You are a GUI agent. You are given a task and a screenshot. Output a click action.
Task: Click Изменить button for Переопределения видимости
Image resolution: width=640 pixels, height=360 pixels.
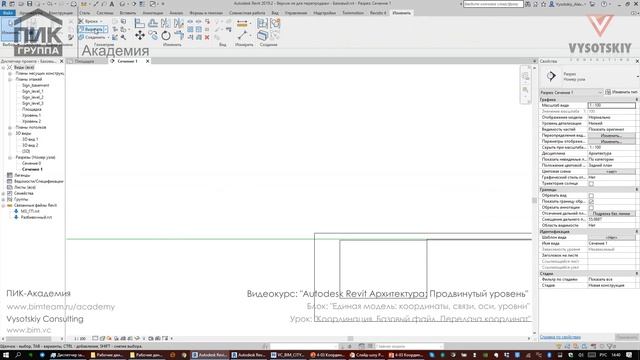pos(611,136)
